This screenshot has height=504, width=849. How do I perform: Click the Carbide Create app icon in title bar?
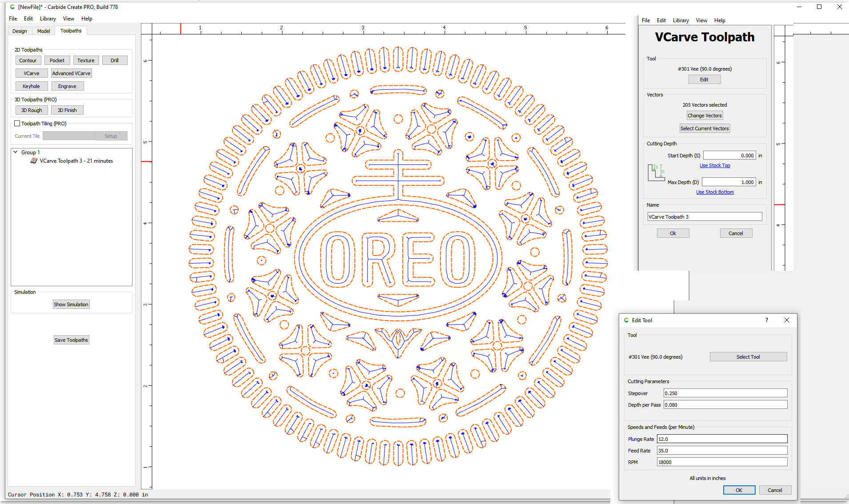point(12,7)
